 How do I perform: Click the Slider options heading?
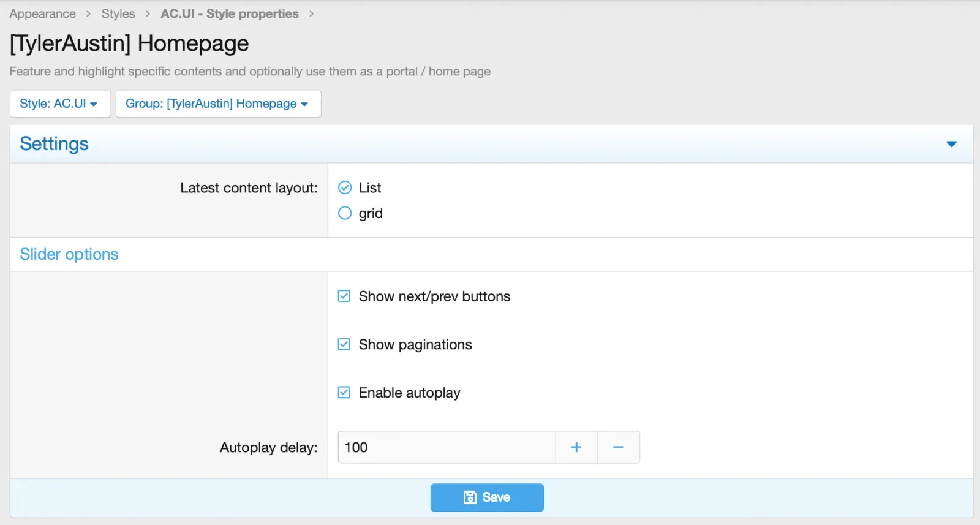69,254
